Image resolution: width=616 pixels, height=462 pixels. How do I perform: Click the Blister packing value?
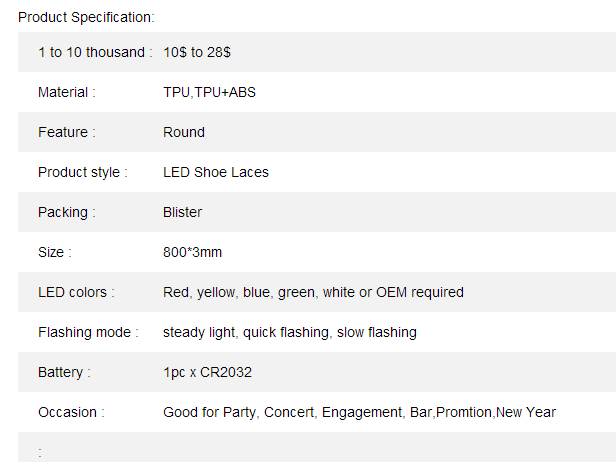point(182,213)
